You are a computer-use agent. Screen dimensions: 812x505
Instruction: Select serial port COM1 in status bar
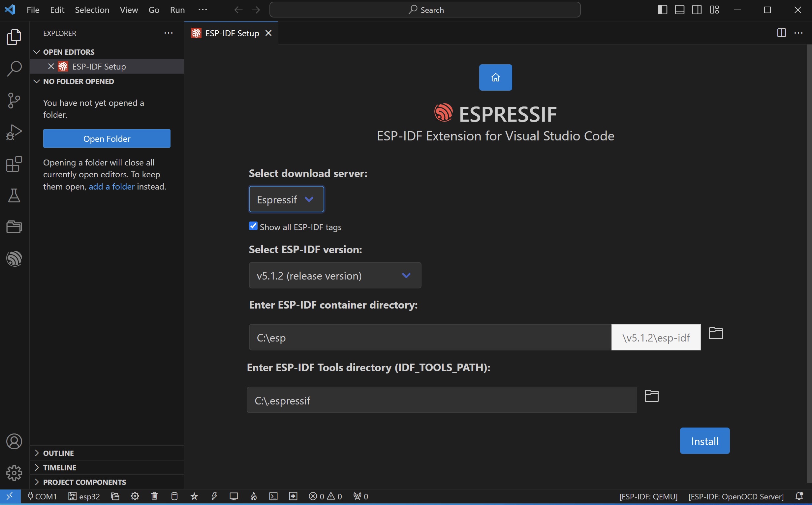[42, 496]
